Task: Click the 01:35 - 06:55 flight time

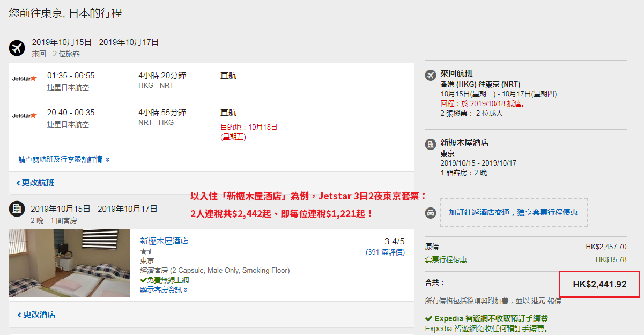Action: pos(71,76)
